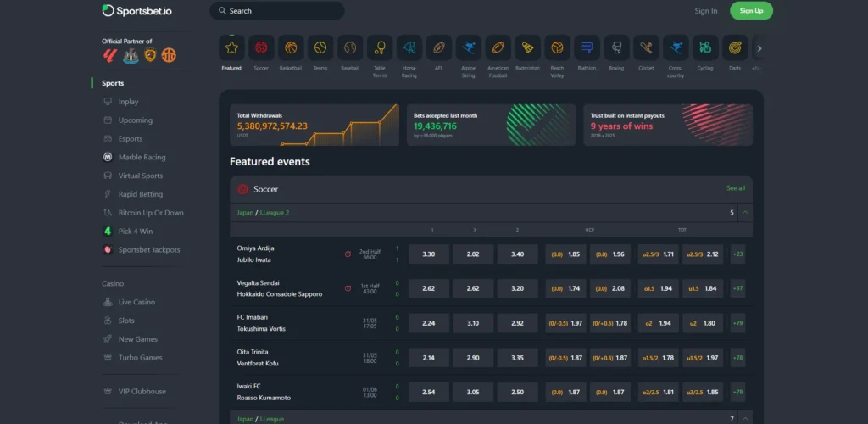Open the Horse Racing icon
Image resolution: width=868 pixels, height=424 pixels.
(x=409, y=48)
